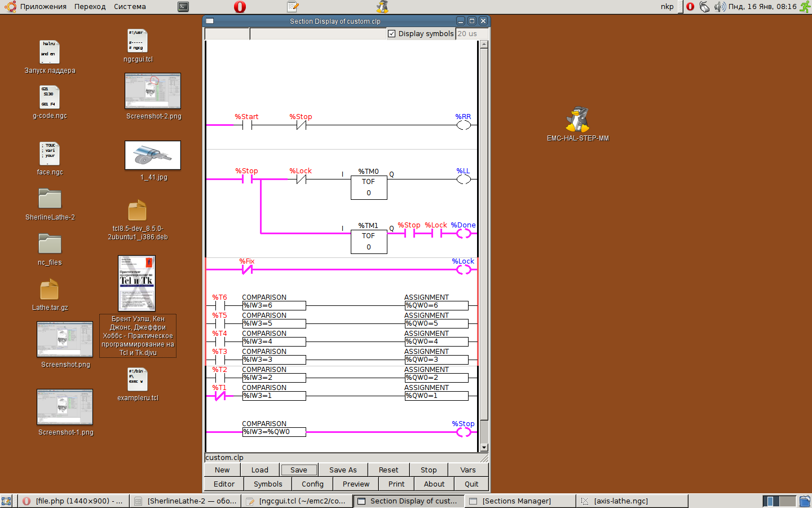Viewport: 812px width, 508px height.
Task: Click the scrollbar up arrow in ladder view
Action: coord(484,45)
